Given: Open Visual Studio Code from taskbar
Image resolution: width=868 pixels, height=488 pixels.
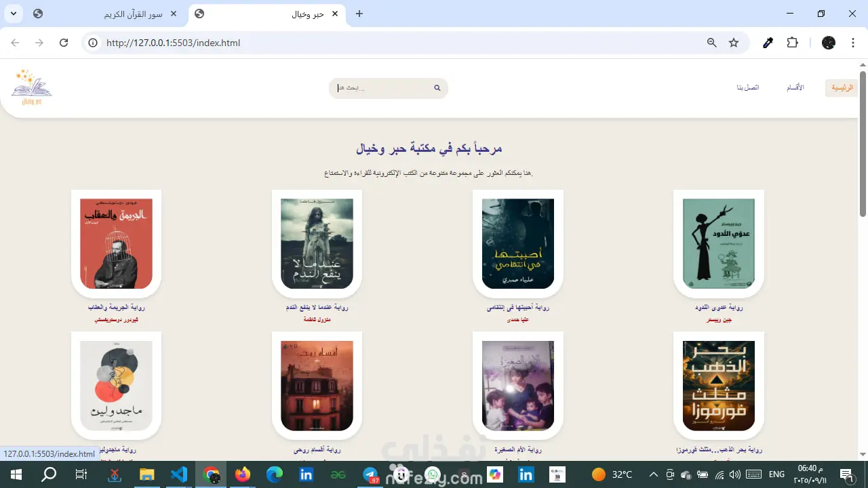Looking at the screenshot, I should click(179, 474).
